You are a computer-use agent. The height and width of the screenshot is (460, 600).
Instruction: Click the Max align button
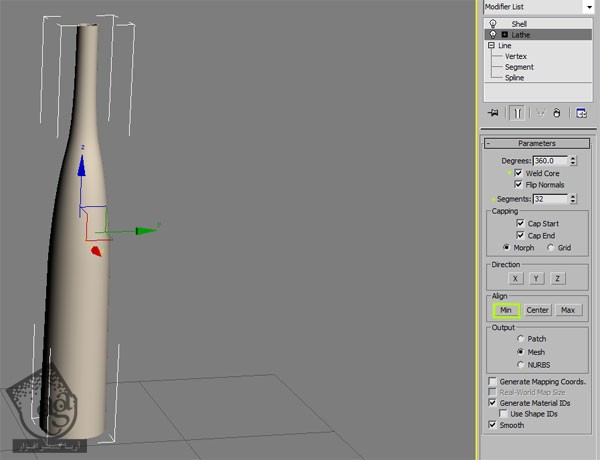click(x=569, y=310)
